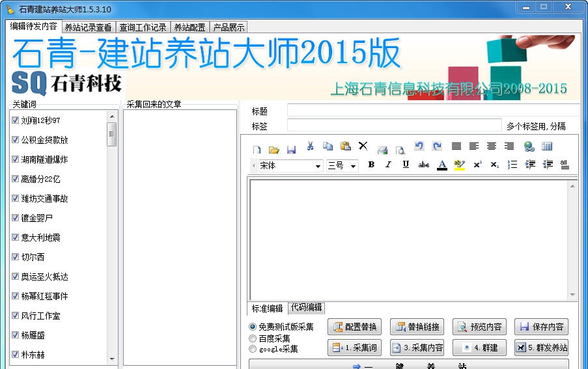Paste from clipboard icon
588x369 pixels.
click(345, 146)
